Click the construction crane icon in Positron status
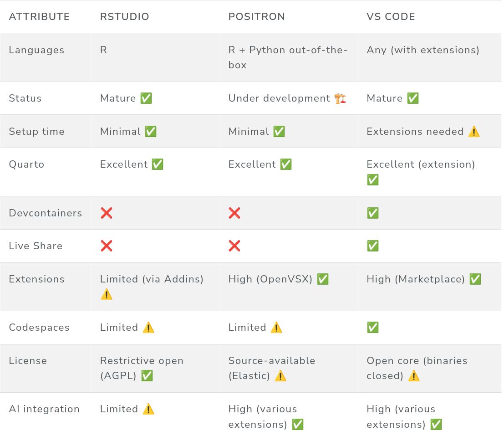Viewport: 504px width, 436px height. [340, 98]
